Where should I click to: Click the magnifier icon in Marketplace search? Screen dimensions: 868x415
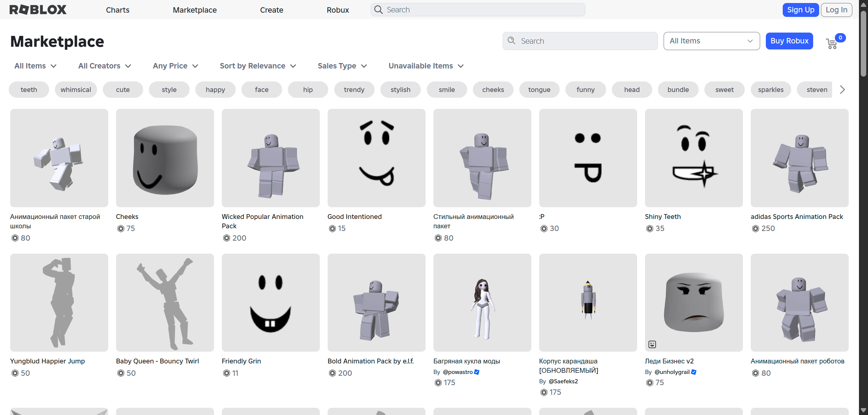click(x=511, y=41)
